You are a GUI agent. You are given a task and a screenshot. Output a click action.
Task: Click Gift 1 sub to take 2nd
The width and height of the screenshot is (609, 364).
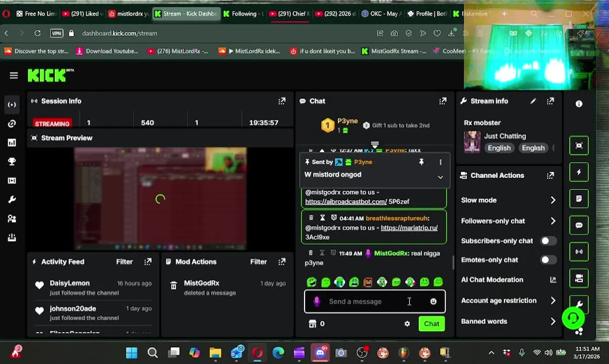pyautogui.click(x=396, y=125)
